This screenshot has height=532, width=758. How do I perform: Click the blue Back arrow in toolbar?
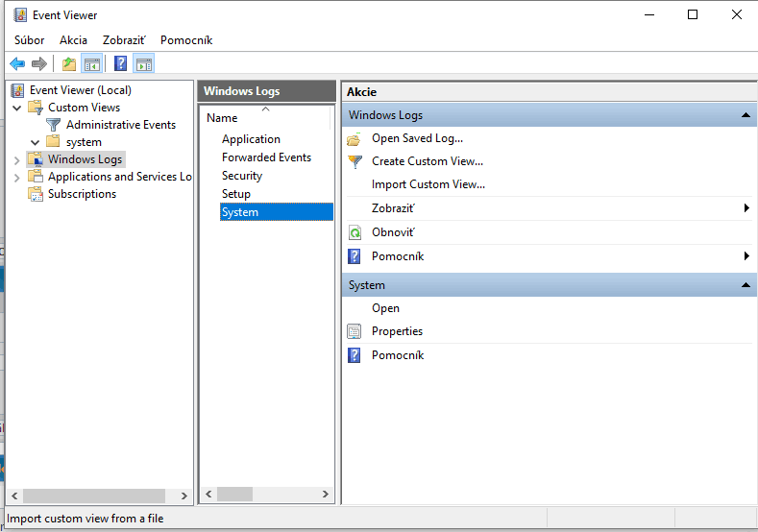click(17, 63)
